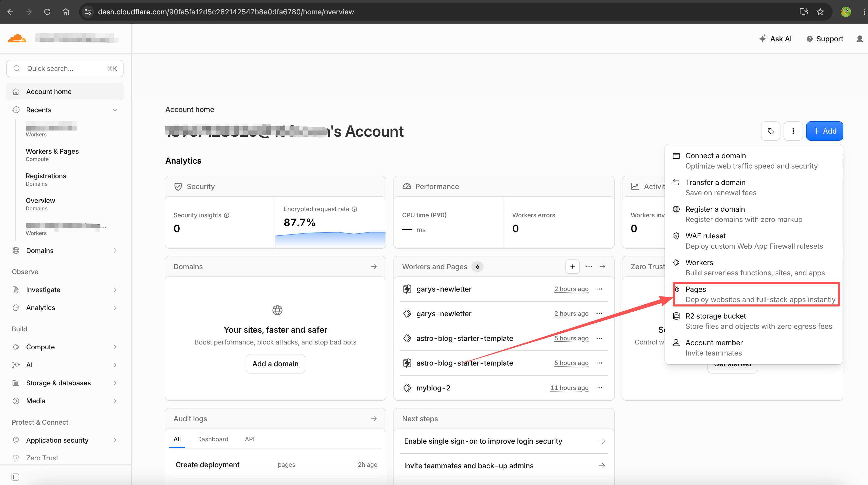Open the browser profile avatar
This screenshot has height=485, width=868.
(x=846, y=12)
